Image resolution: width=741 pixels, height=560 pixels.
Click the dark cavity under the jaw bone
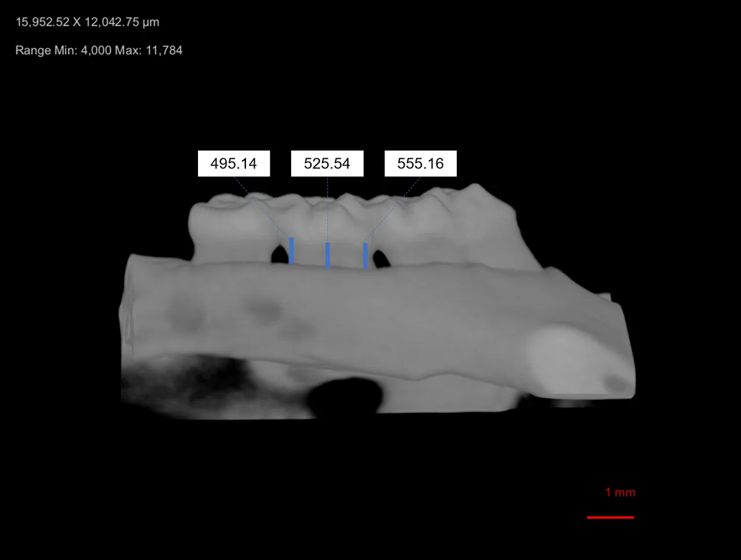click(346, 396)
